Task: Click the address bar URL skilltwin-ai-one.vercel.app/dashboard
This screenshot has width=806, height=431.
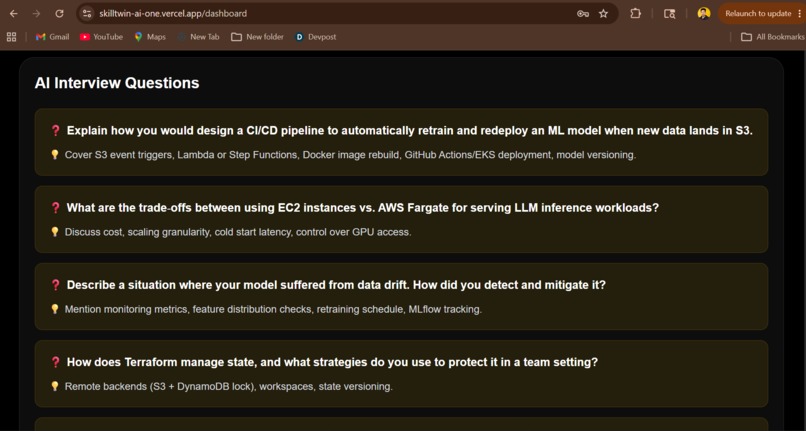Action: click(173, 14)
